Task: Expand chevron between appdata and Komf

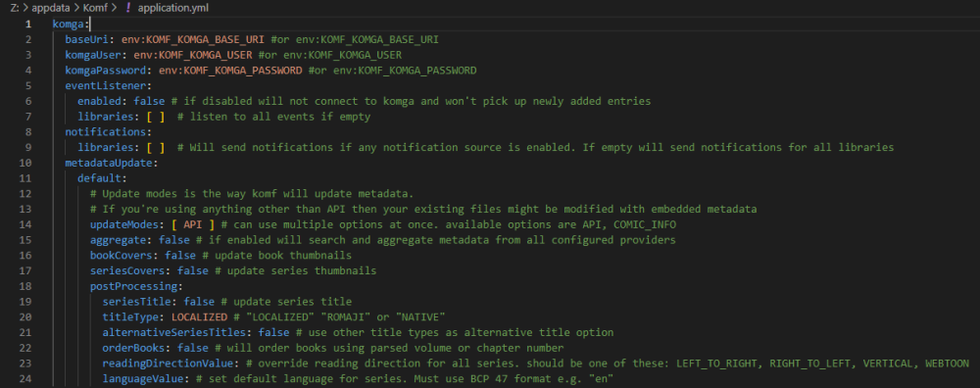Action: coord(78,8)
